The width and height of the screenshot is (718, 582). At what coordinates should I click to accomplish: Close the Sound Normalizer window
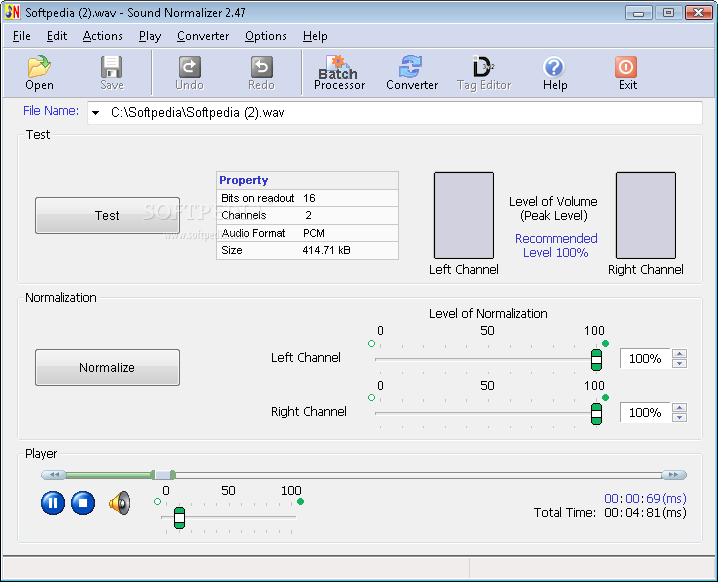click(x=698, y=12)
